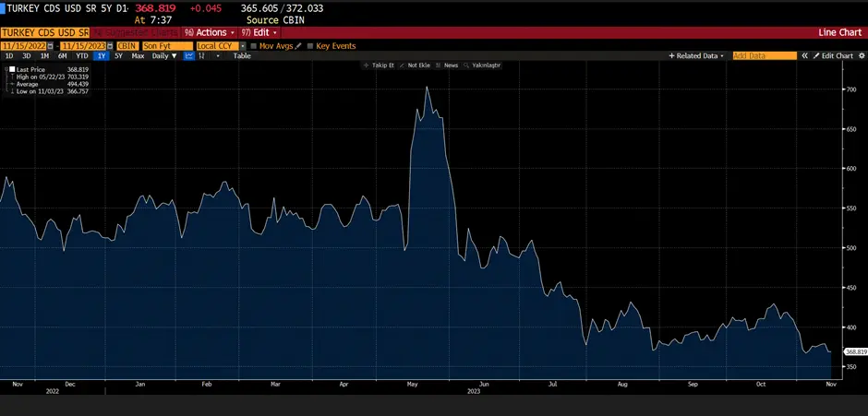Switch to the 5Y range tab
Screen dimensions: 868x416
pos(118,56)
